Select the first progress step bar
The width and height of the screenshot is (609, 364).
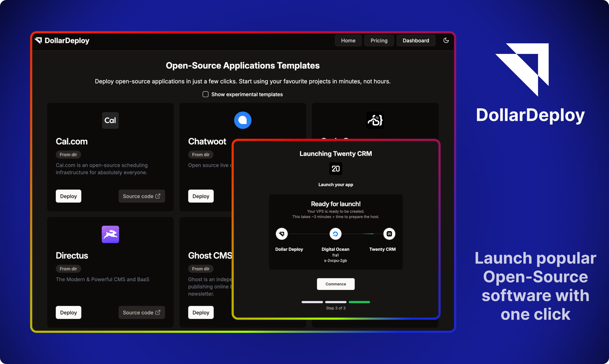312,302
